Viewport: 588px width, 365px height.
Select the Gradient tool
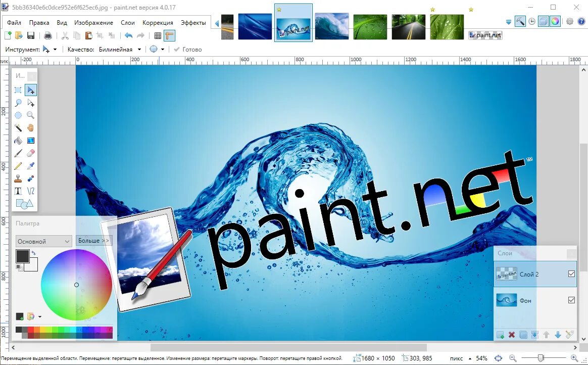pyautogui.click(x=31, y=141)
